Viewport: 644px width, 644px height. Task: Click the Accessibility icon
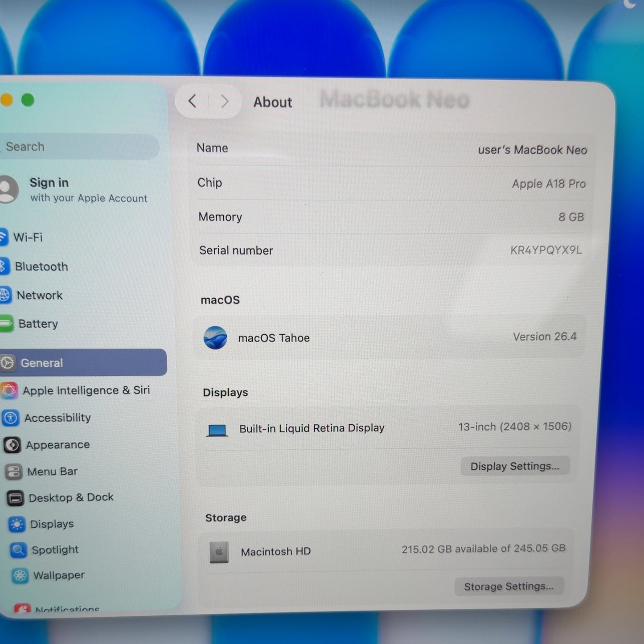11,418
